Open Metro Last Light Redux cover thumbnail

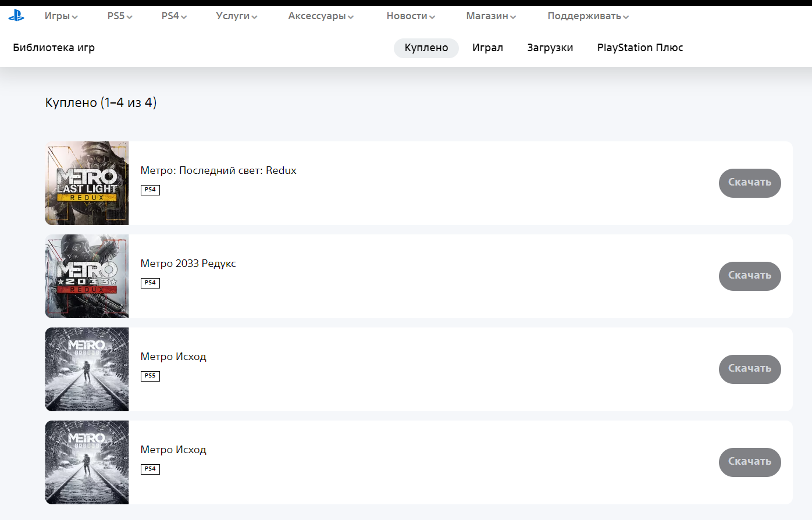click(87, 183)
